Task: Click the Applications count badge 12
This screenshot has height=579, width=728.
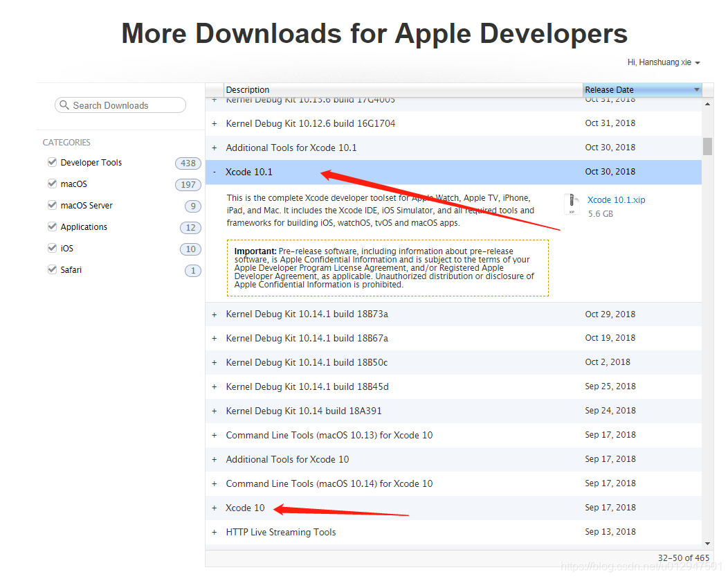Action: tap(190, 227)
